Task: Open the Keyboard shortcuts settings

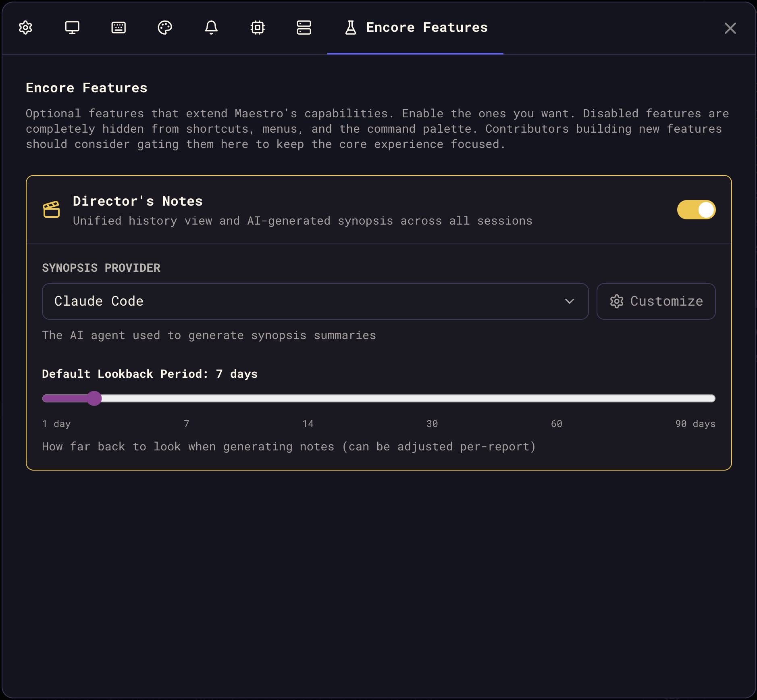Action: click(x=119, y=28)
